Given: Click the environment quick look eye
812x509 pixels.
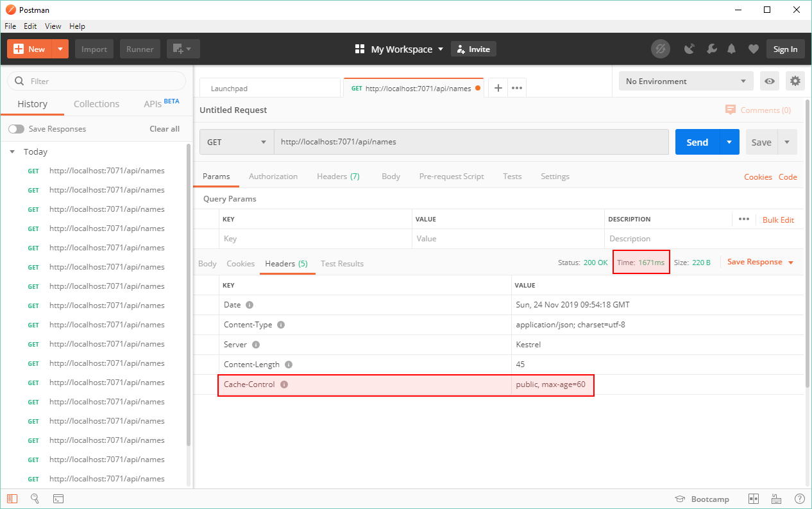Looking at the screenshot, I should 770,81.
